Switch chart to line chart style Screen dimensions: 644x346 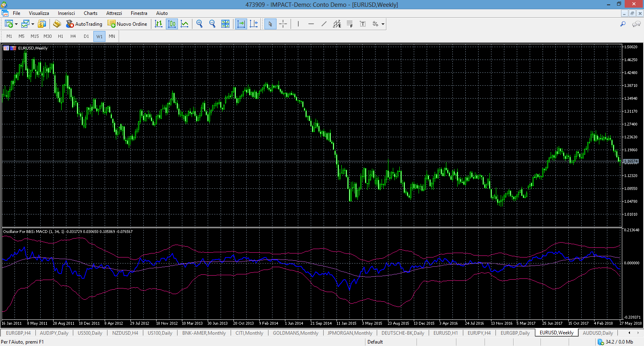tap(184, 24)
